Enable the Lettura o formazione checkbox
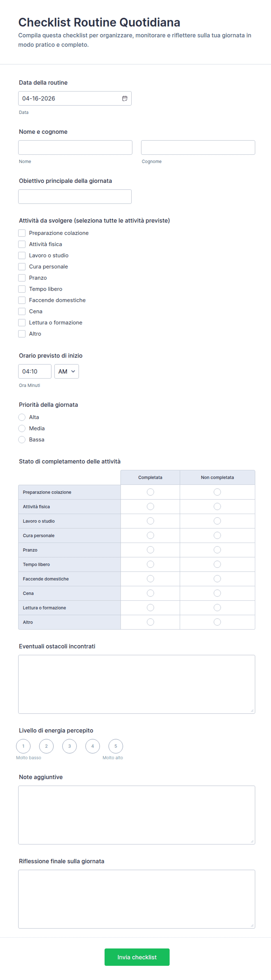The image size is (271, 980). pyautogui.click(x=22, y=323)
